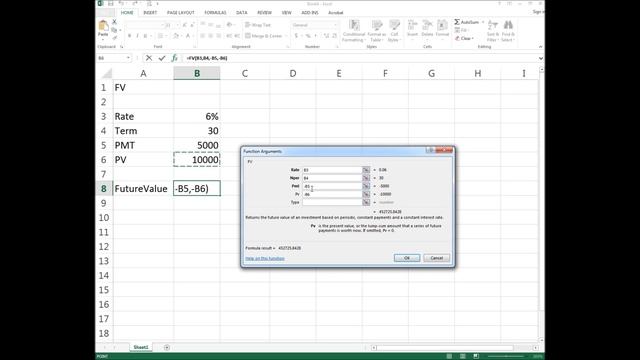Click the AutoSum sigma icon
640x360 pixels.
coord(457,22)
